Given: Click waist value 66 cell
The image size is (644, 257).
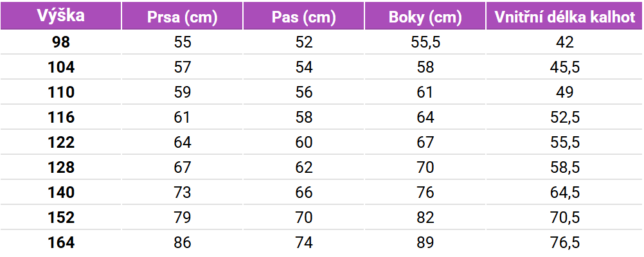Looking at the screenshot, I should click(x=304, y=193).
